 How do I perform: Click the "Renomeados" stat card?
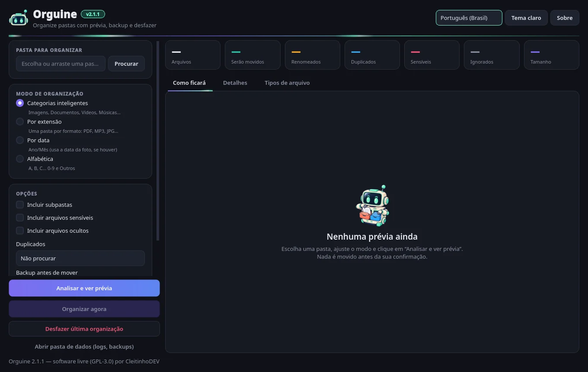pyautogui.click(x=313, y=55)
